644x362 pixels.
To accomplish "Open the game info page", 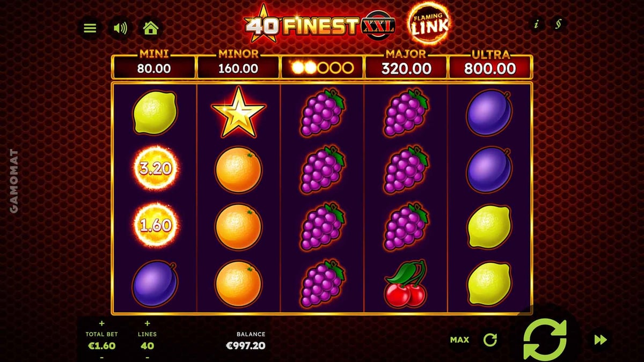I will tap(536, 24).
